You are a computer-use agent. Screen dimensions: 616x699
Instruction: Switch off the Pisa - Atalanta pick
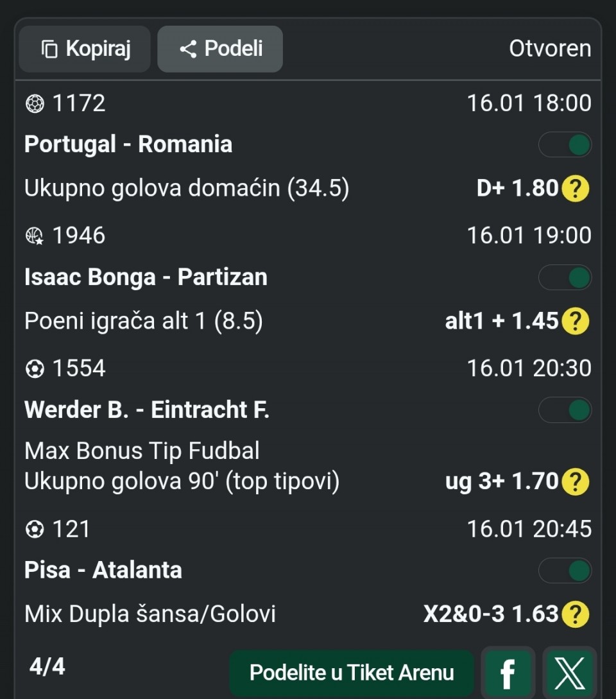coord(565,571)
